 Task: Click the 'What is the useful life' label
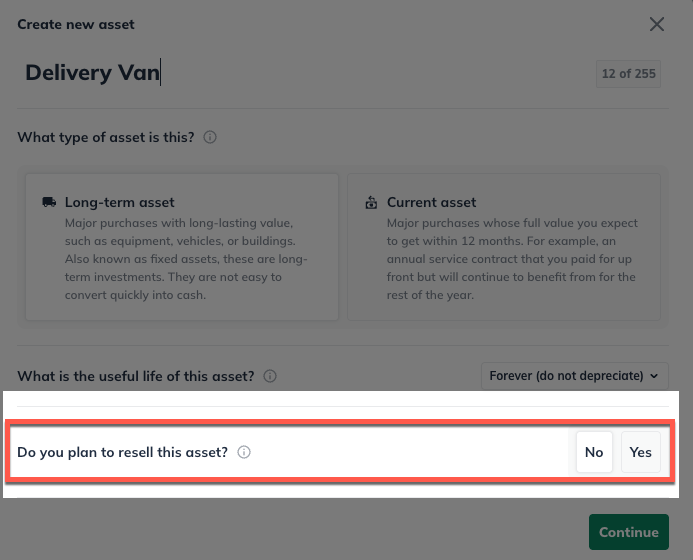136,377
